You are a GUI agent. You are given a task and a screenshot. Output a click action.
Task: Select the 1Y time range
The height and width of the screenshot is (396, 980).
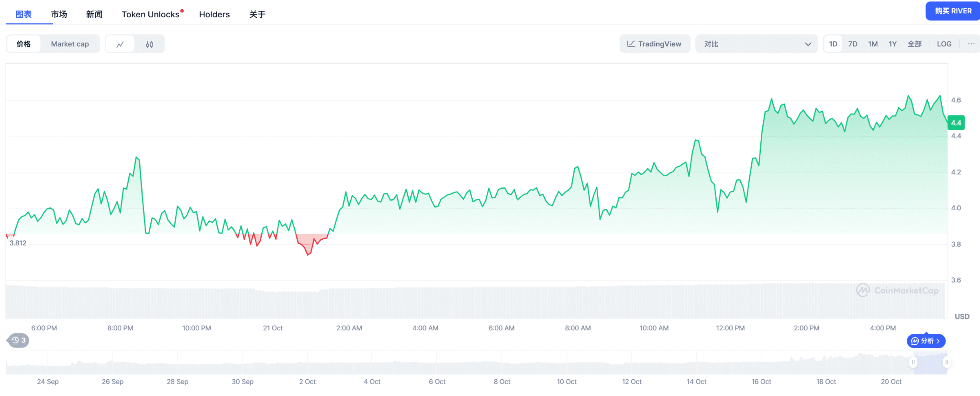click(892, 44)
